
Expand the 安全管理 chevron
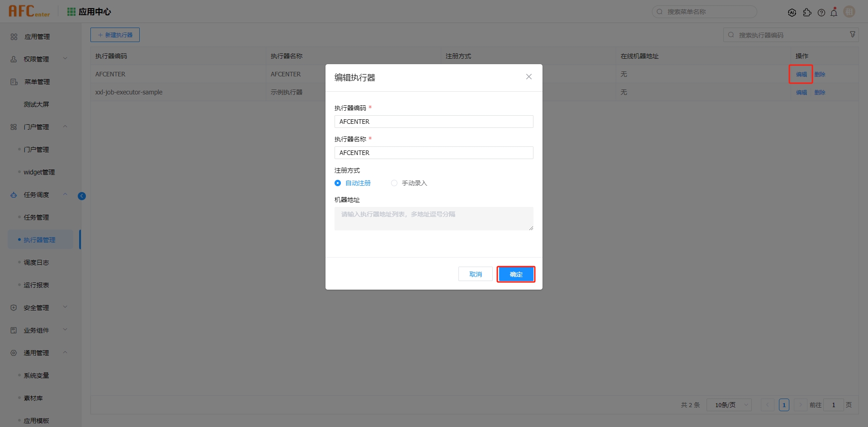[65, 307]
